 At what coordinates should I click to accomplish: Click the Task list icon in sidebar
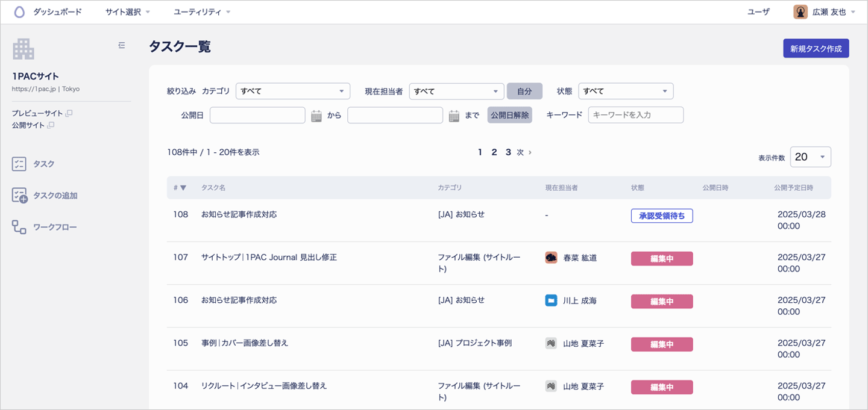19,164
